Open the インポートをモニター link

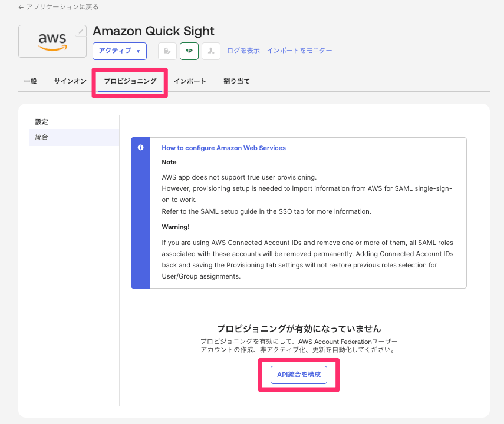[x=299, y=51]
